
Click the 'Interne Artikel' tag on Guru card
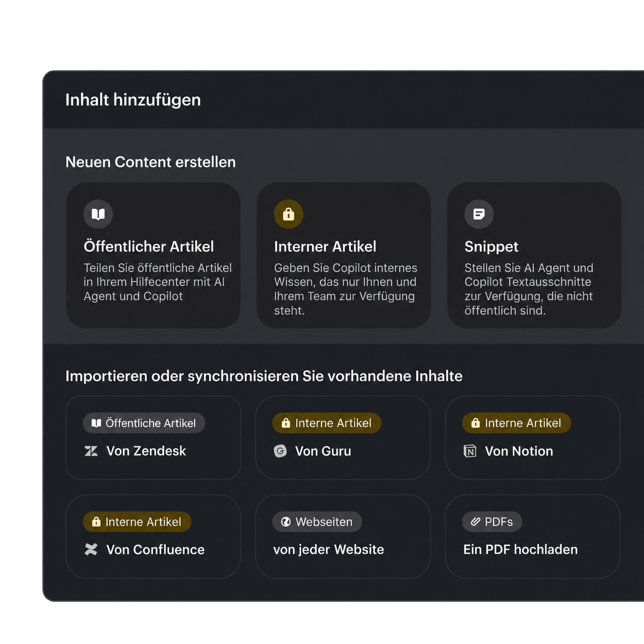coord(327,423)
